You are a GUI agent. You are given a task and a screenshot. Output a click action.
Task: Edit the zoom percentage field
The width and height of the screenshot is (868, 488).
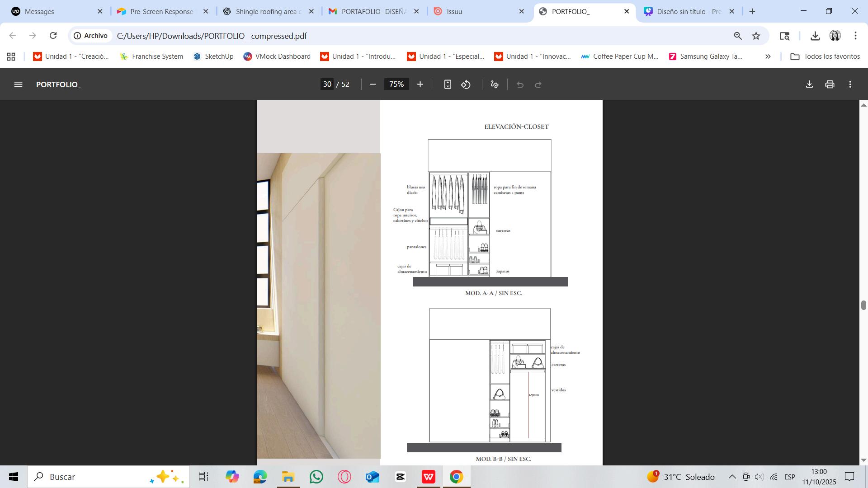click(396, 84)
